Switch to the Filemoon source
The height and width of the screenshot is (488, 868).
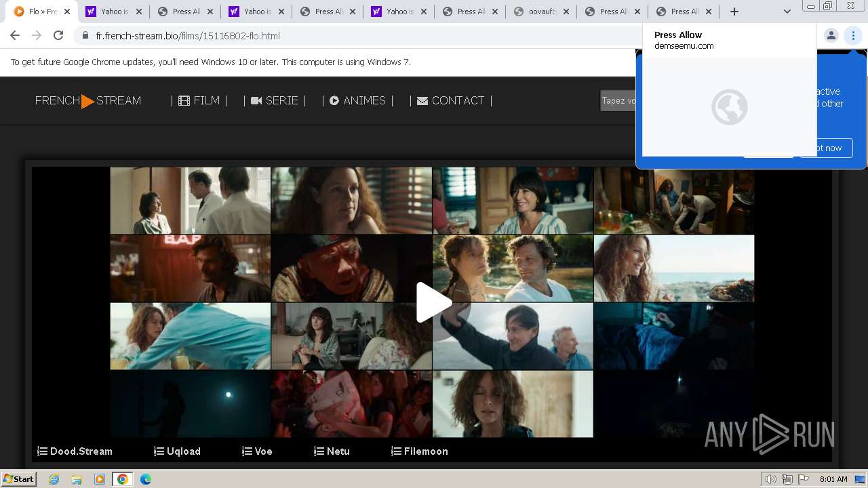[x=419, y=451]
